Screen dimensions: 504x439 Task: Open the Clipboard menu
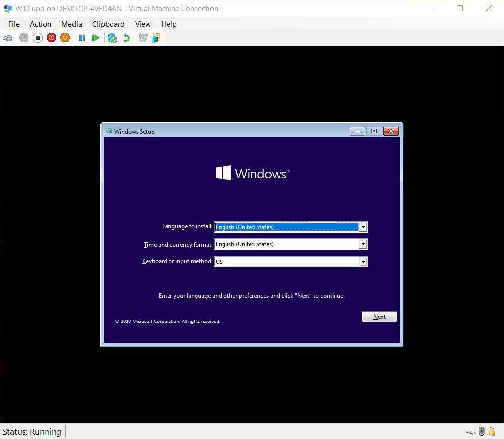click(109, 24)
